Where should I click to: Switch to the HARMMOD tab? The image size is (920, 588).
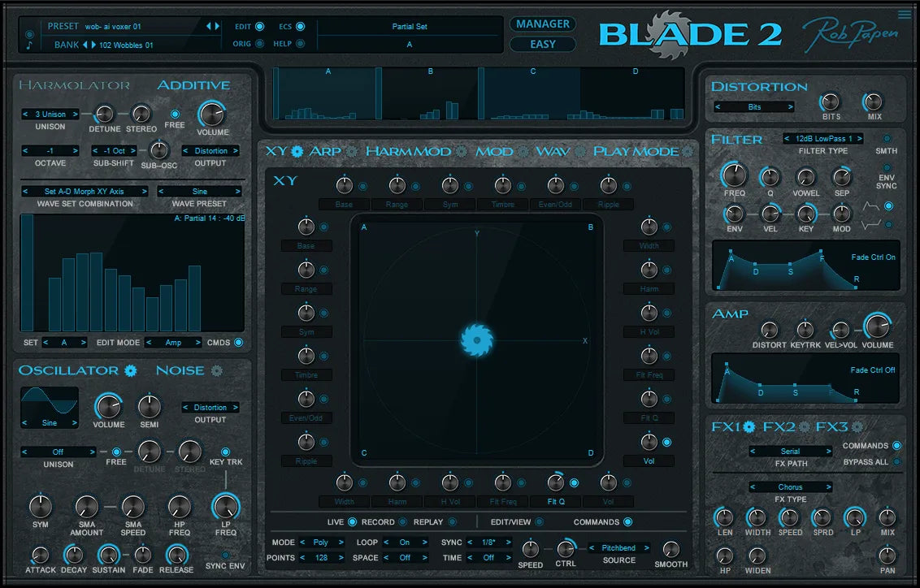click(408, 151)
